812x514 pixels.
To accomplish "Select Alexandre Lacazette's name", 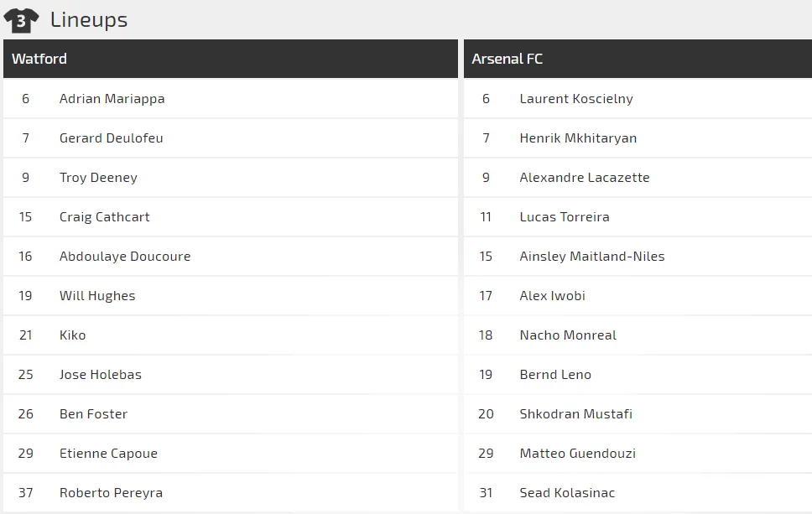I will click(x=585, y=178).
